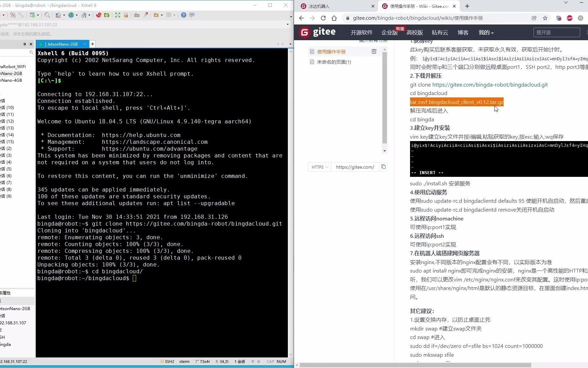588x368 pixels.
Task: Select session entry labeled (15)
Action: click(x=7, y=142)
